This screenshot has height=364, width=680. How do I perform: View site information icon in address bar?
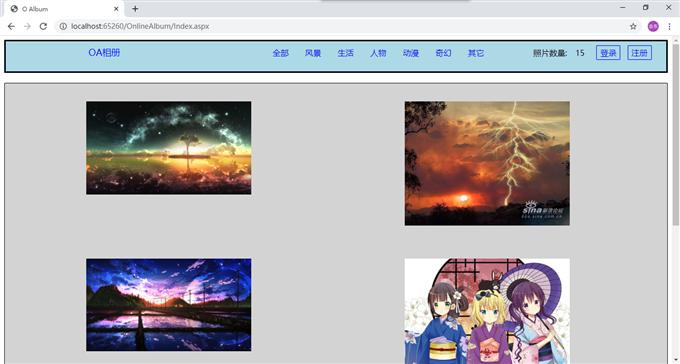63,26
